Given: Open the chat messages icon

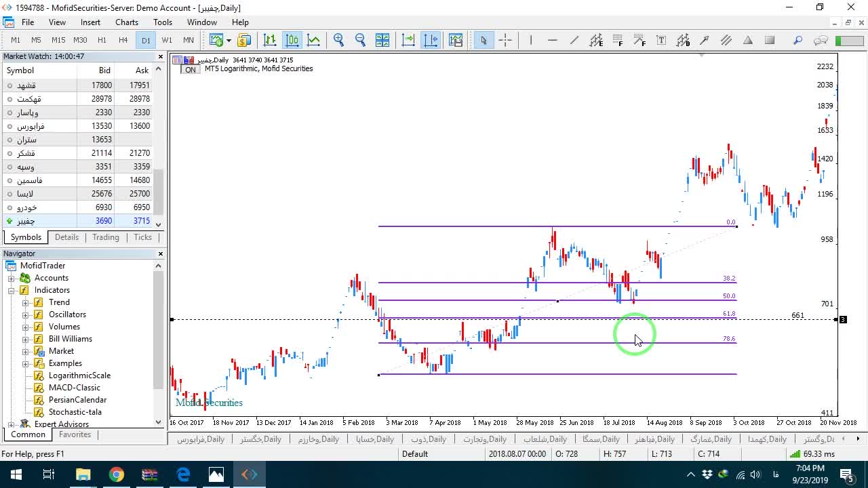Looking at the screenshot, I should pyautogui.click(x=821, y=40).
